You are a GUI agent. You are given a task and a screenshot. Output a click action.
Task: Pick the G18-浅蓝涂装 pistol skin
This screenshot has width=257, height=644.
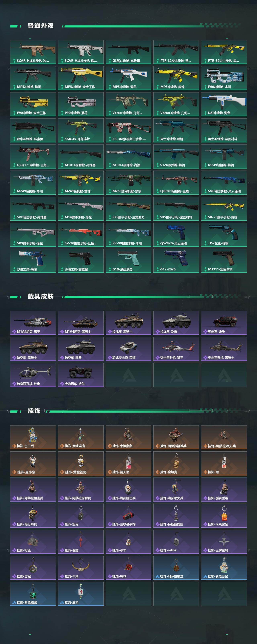pos(128,261)
